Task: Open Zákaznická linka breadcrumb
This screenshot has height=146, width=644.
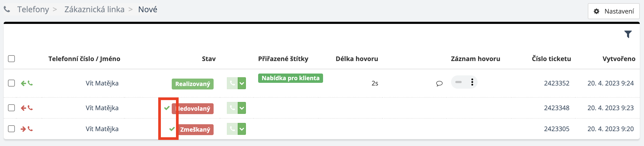Action: [x=94, y=10]
